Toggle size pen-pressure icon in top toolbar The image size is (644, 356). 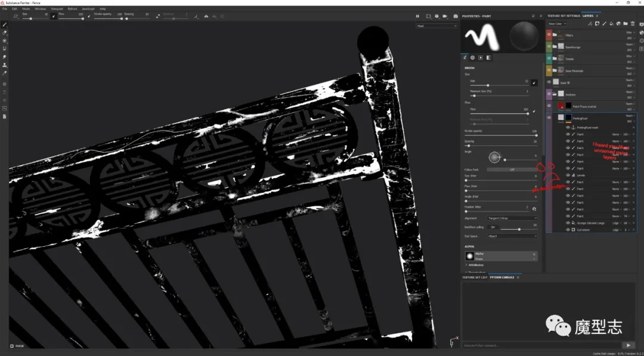click(x=54, y=17)
